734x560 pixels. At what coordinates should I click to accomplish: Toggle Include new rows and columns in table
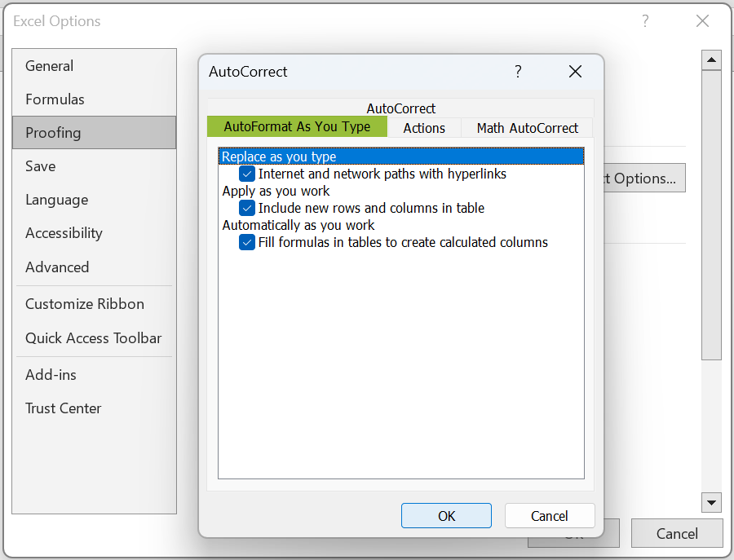(246, 208)
